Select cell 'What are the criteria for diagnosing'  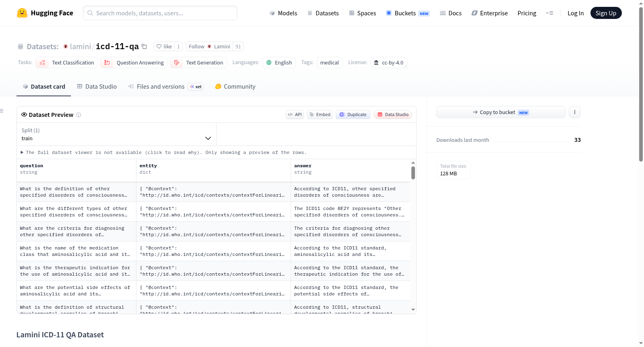click(x=76, y=231)
